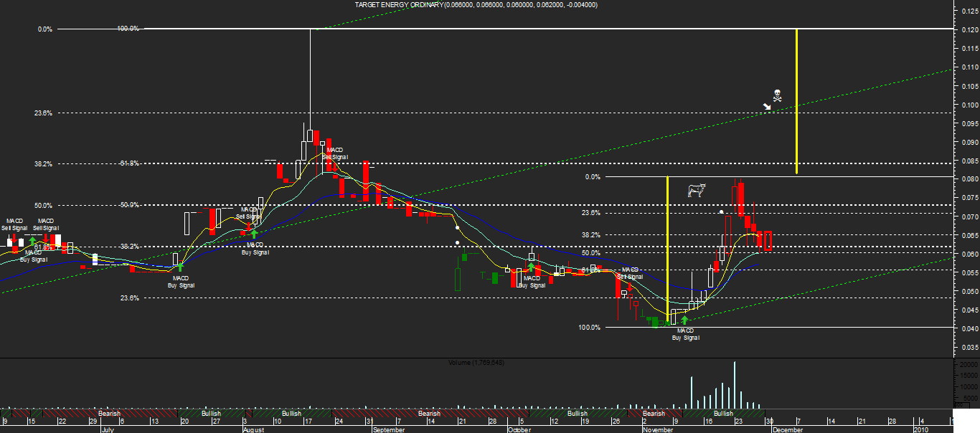The height and width of the screenshot is (433, 980).
Task: Click the 15000 volume axis label
Action: (969, 376)
